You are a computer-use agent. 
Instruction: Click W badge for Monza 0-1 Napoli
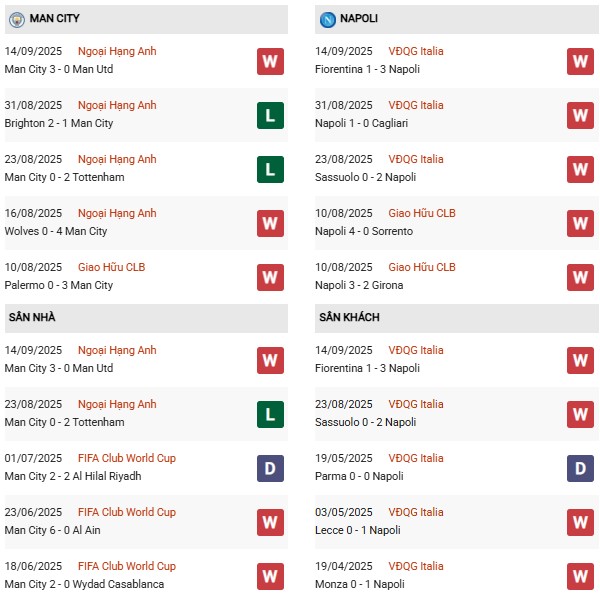click(x=580, y=576)
